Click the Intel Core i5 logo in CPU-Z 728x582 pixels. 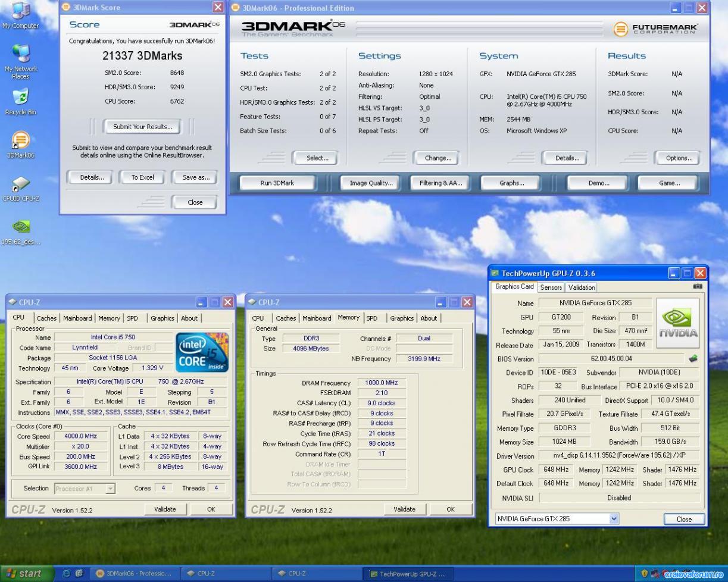(x=202, y=352)
